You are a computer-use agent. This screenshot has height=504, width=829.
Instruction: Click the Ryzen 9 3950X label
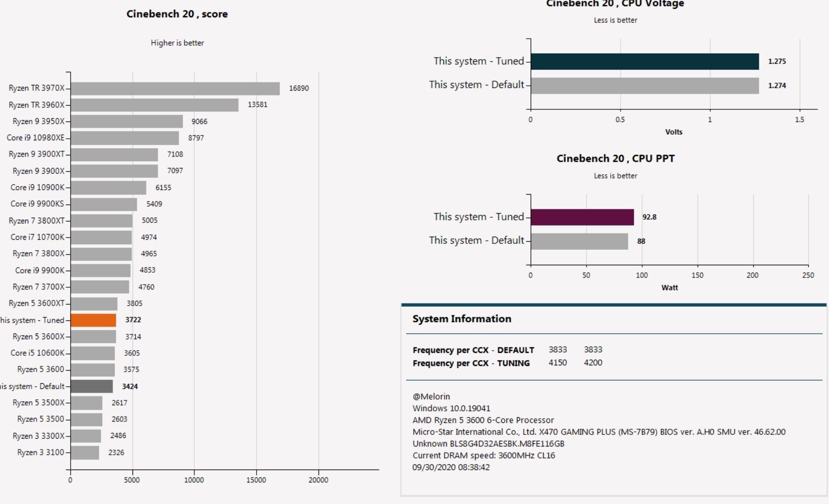coord(38,121)
